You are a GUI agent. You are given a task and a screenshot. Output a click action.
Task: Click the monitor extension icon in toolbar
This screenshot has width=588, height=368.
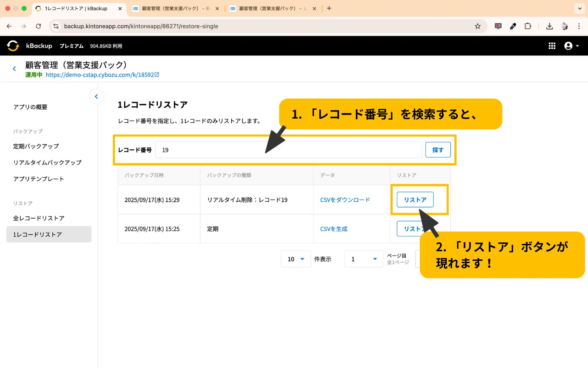(498, 26)
